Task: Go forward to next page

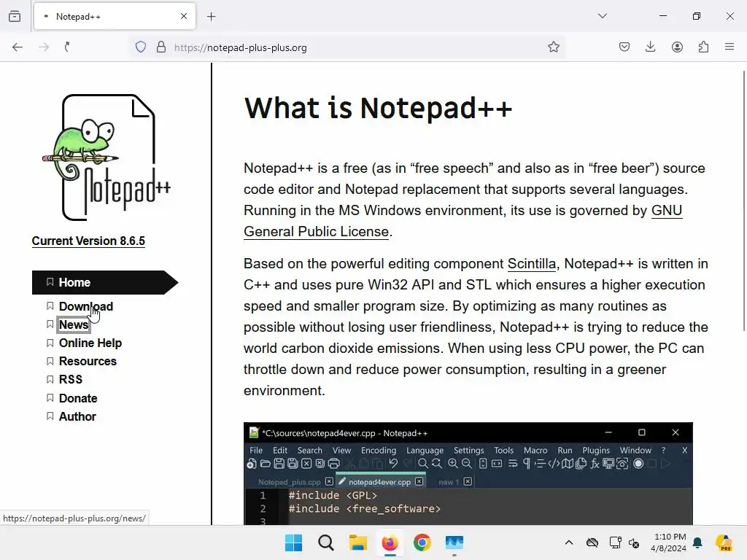Action: pyautogui.click(x=44, y=47)
